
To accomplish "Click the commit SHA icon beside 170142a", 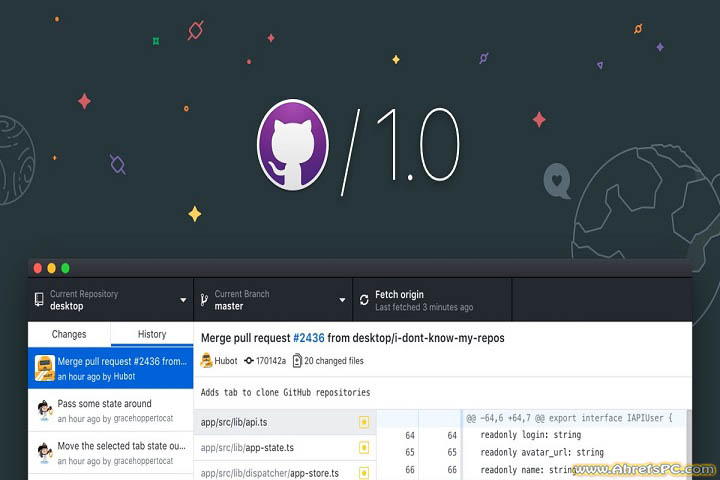I will [x=249, y=361].
